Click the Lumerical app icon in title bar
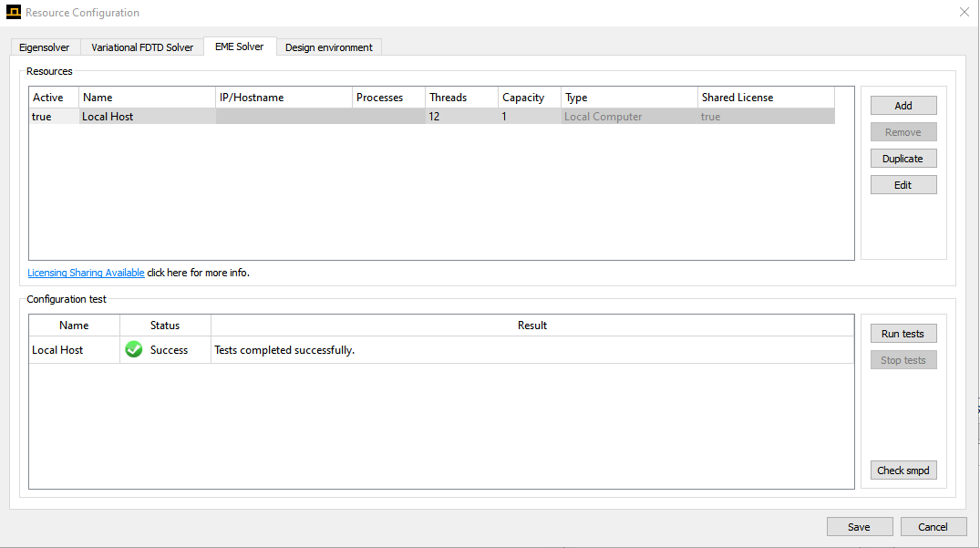The height and width of the screenshot is (548, 980). coord(13,13)
